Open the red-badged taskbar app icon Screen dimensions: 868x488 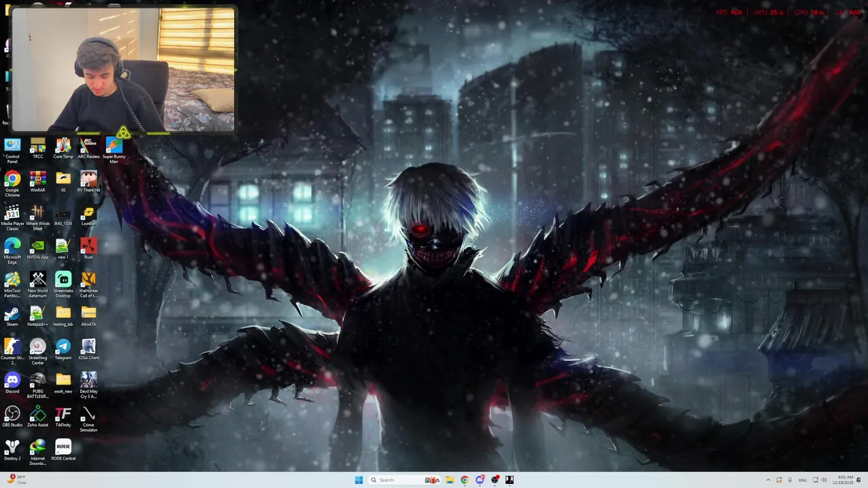pos(495,480)
